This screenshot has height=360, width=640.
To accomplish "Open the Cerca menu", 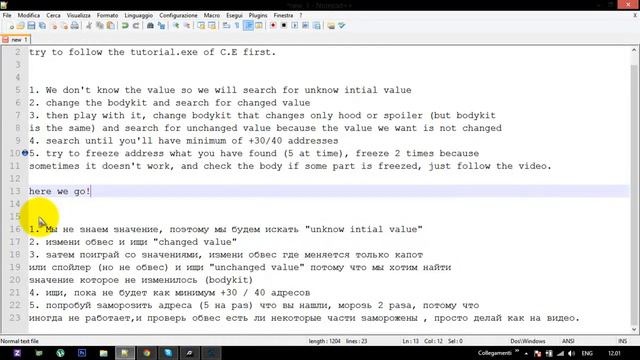I will coord(53,15).
